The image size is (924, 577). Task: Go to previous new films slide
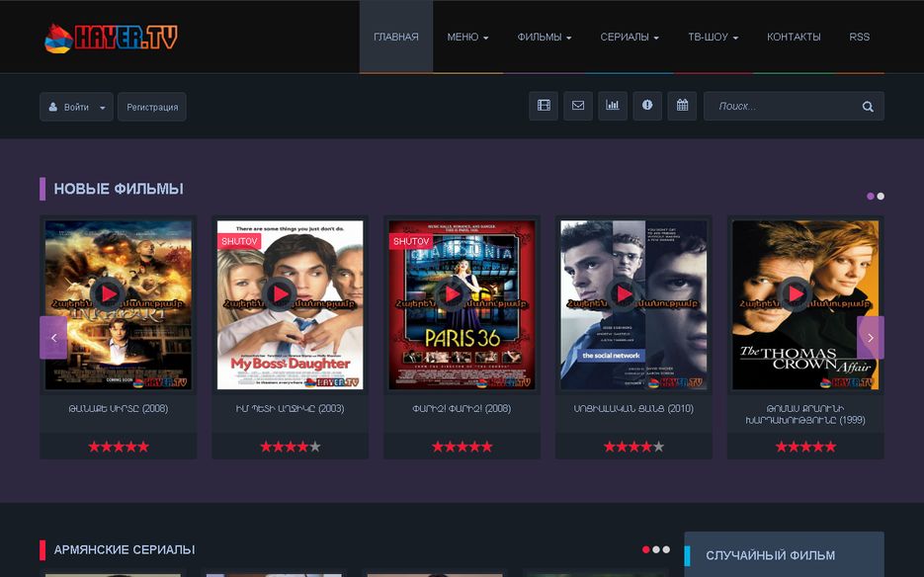pos(53,338)
